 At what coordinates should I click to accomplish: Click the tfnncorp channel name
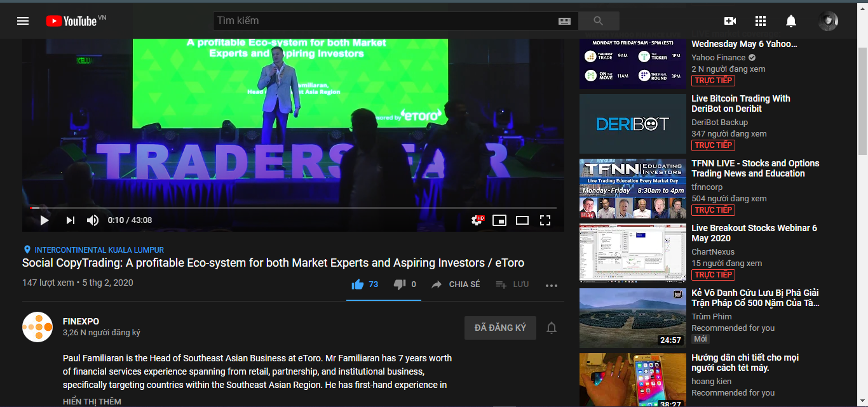(707, 187)
